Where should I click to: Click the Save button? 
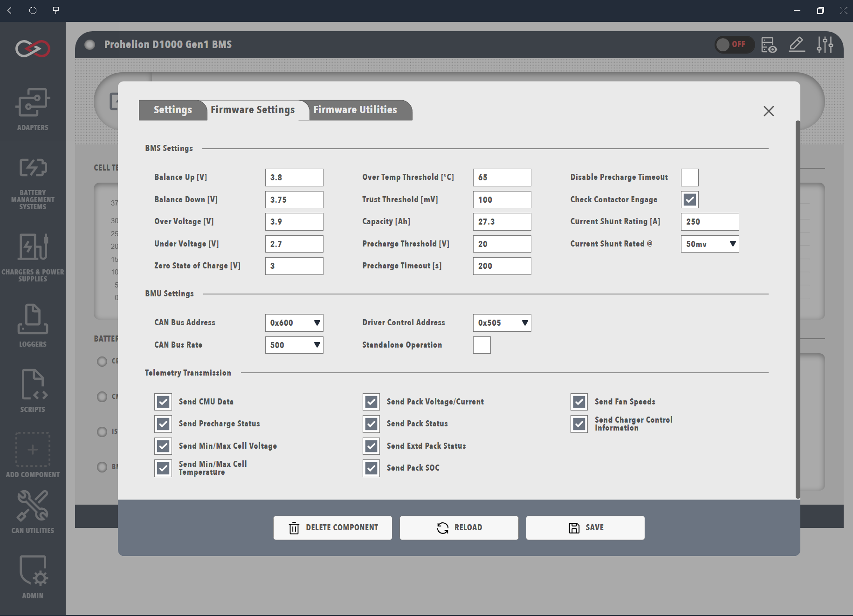[585, 527]
